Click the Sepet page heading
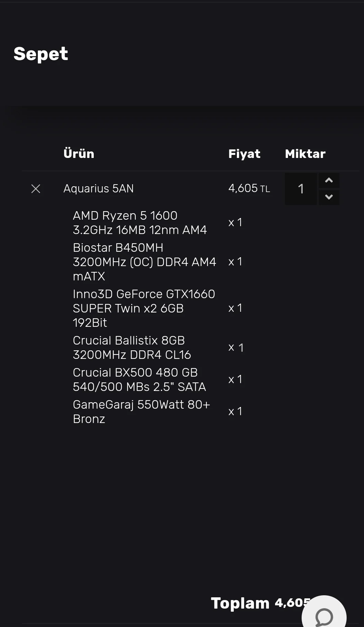 coord(41,54)
